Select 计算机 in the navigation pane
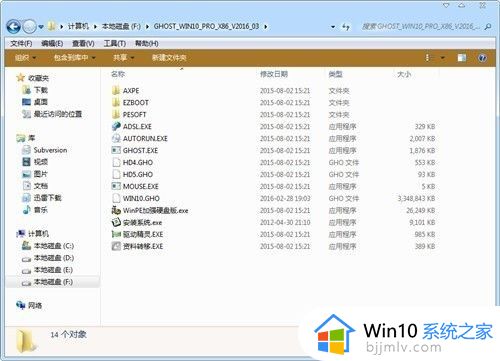Viewport: 500px width, 361px height. tap(39, 234)
